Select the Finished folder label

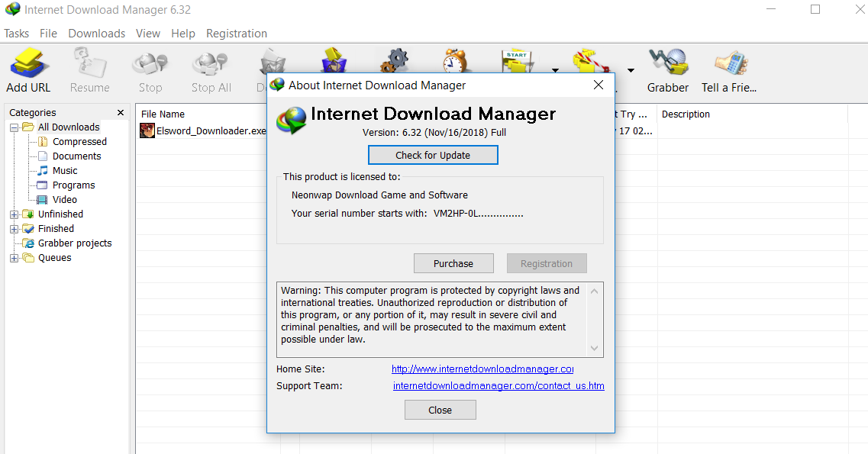point(56,228)
